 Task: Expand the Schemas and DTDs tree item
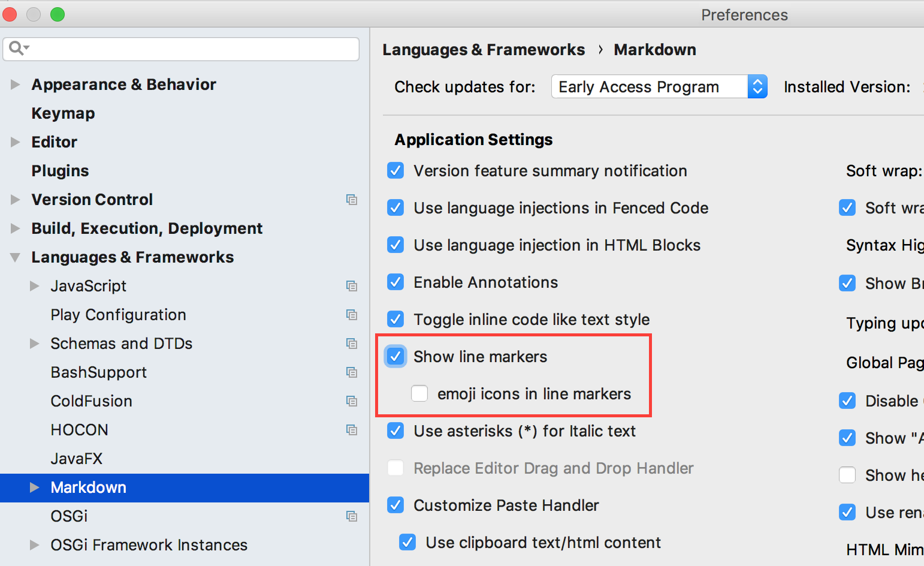coord(35,344)
